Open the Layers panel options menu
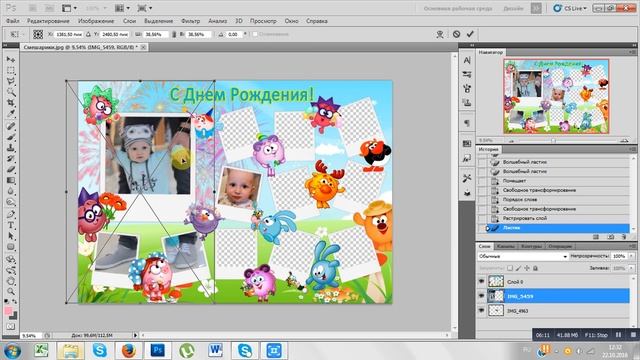 pos(632,246)
